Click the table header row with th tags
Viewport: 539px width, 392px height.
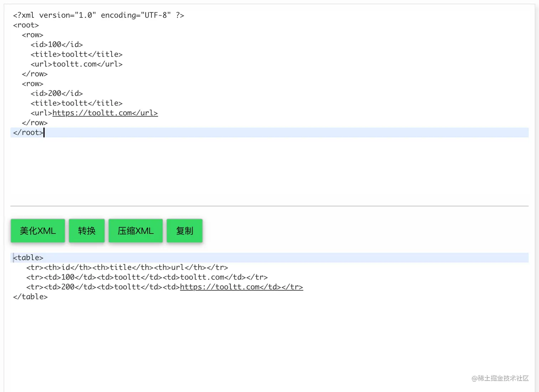(127, 267)
